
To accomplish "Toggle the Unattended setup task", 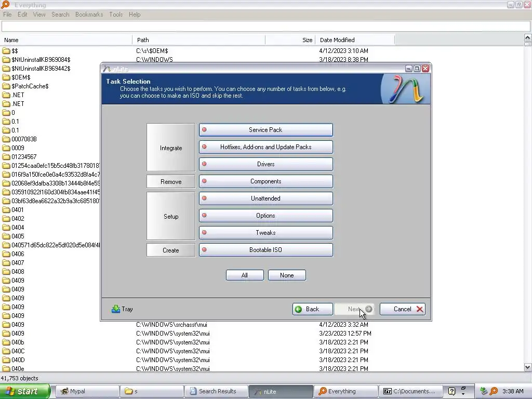I will [265, 198].
